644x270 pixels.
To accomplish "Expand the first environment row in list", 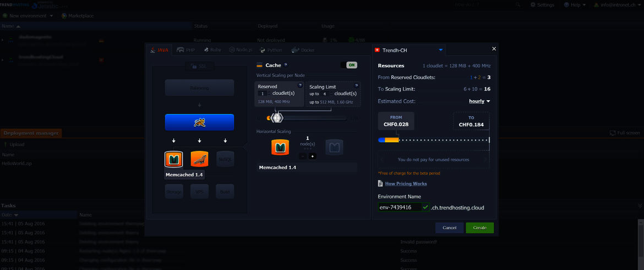I will (x=3, y=40).
